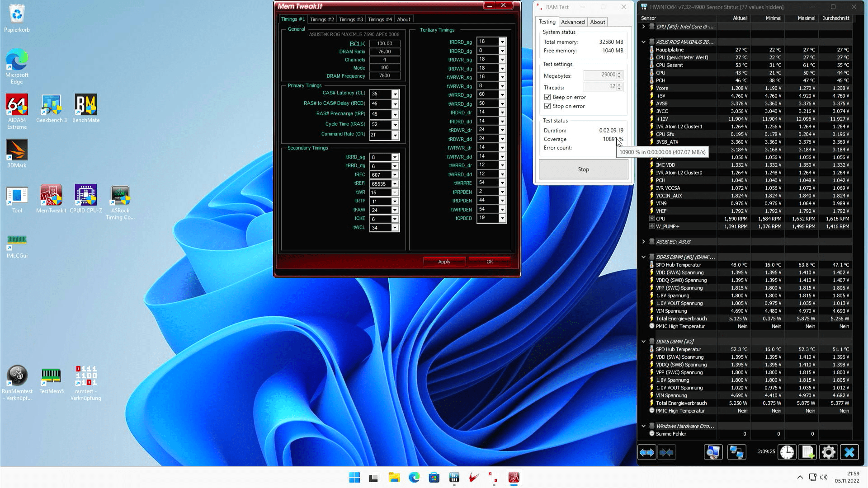Click the Megabytes stepper field
The height and width of the screenshot is (488, 868).
click(x=603, y=75)
